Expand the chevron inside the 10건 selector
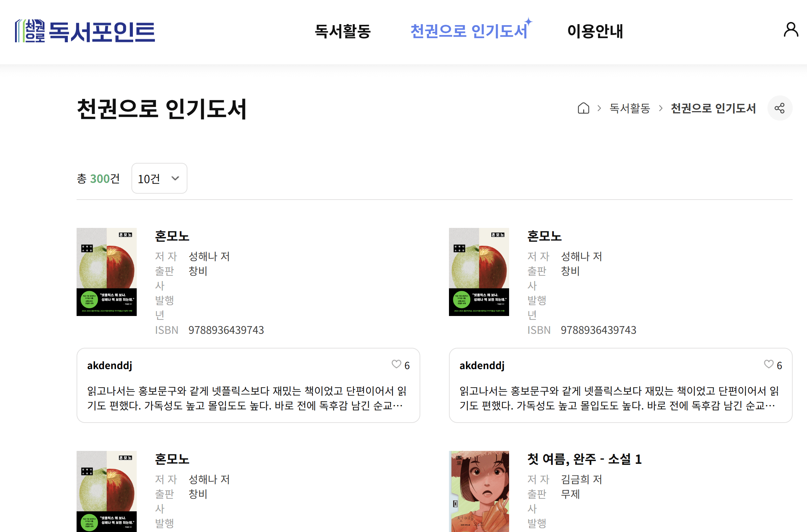The width and height of the screenshot is (807, 532). pyautogui.click(x=175, y=179)
